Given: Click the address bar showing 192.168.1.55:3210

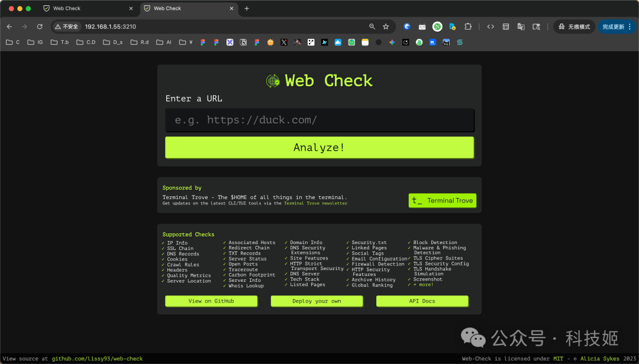Looking at the screenshot, I should click(x=224, y=27).
